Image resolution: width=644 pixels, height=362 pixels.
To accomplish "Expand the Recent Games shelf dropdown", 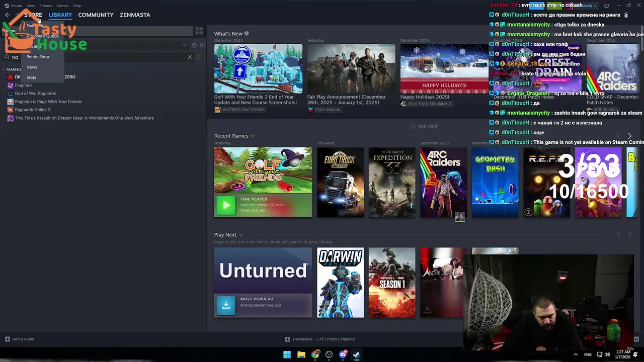I will pos(253,136).
